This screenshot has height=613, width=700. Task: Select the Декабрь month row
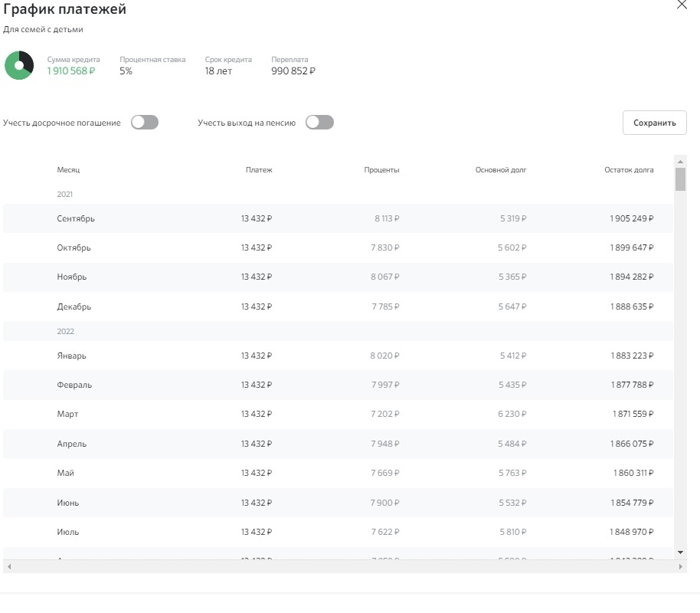[x=338, y=306]
